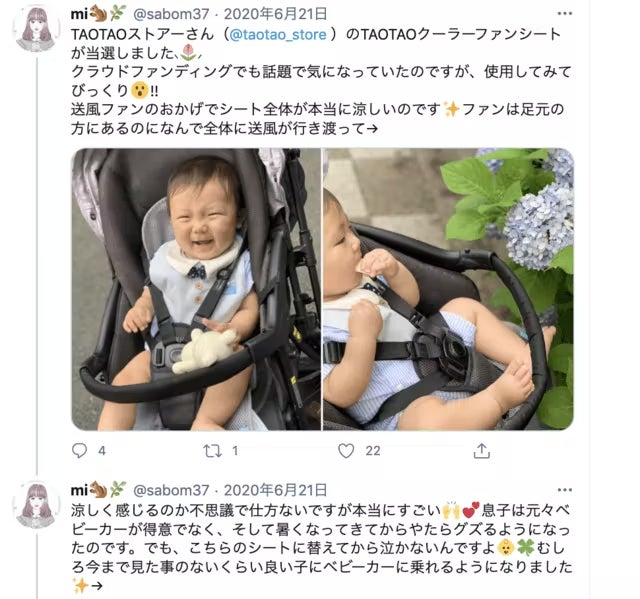640x599 pixels.
Task: Click the second tweet's text starting with 涼しく感じる
Action: (322, 548)
